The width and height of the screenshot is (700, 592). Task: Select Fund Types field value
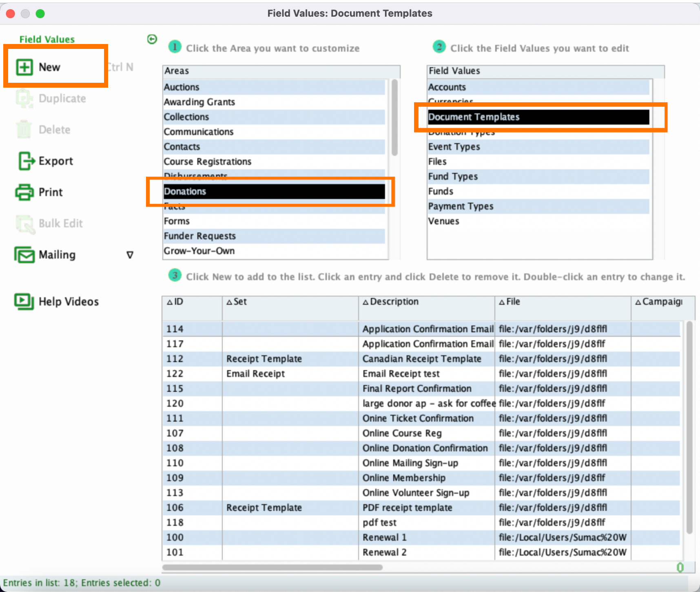click(x=538, y=177)
